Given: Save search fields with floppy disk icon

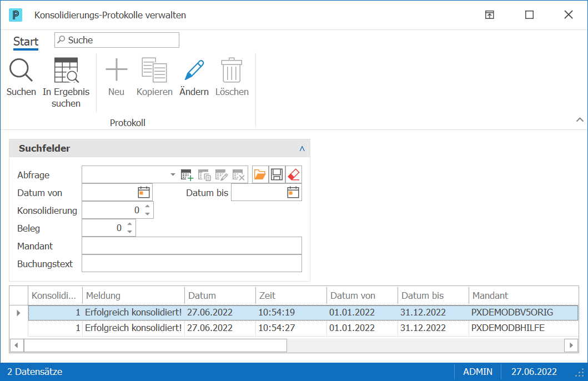Looking at the screenshot, I should coord(277,174).
